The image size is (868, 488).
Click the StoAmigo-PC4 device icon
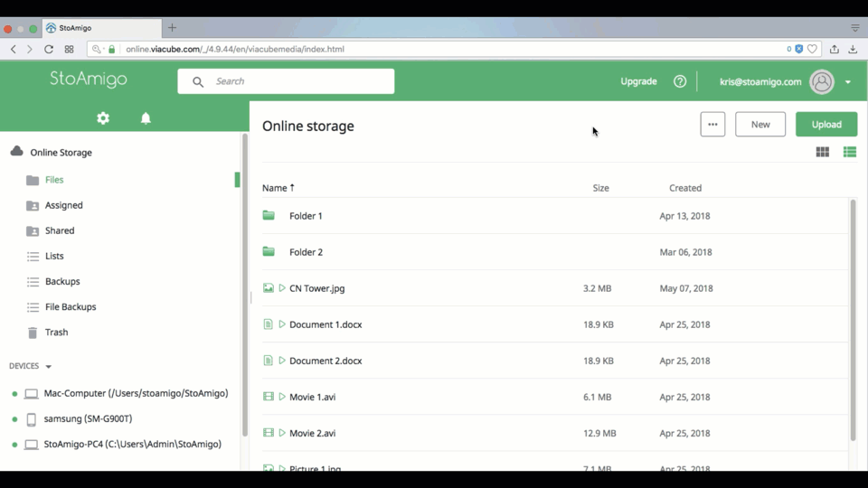[32, 445]
